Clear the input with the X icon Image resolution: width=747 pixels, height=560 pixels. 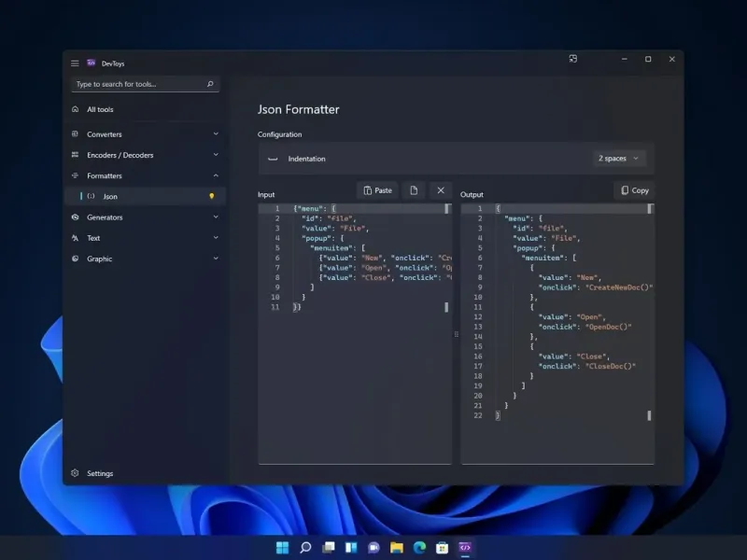point(441,190)
